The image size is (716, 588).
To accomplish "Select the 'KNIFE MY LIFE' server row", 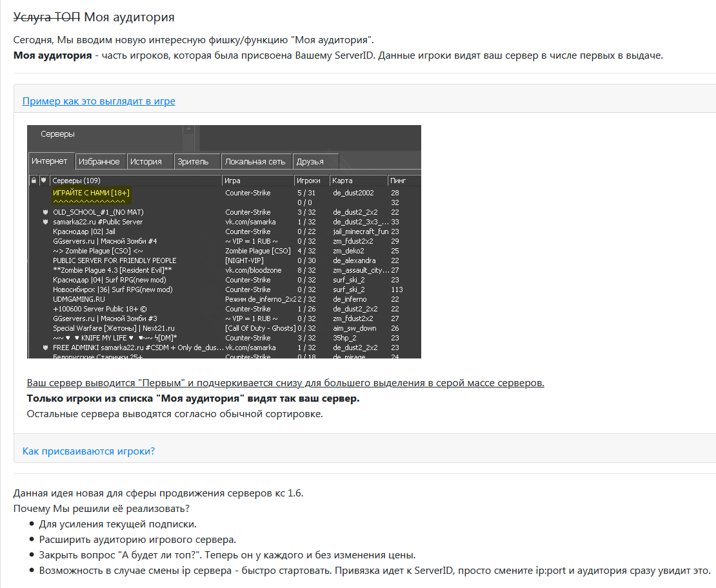I will (x=224, y=338).
